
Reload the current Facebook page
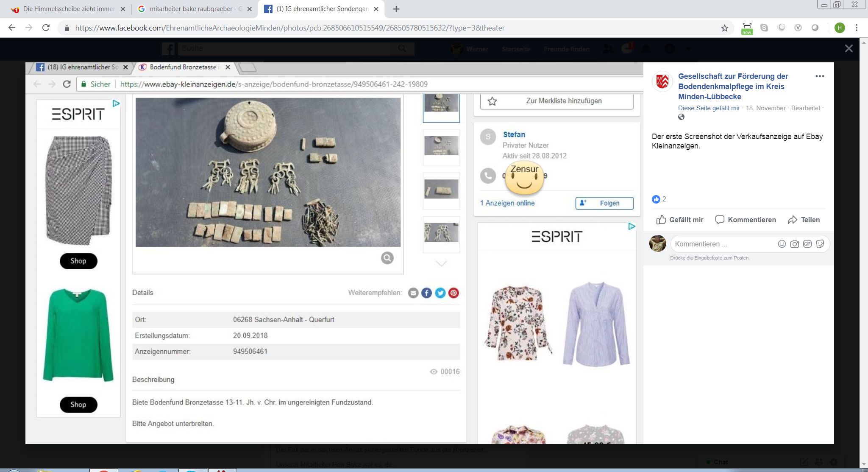click(46, 28)
